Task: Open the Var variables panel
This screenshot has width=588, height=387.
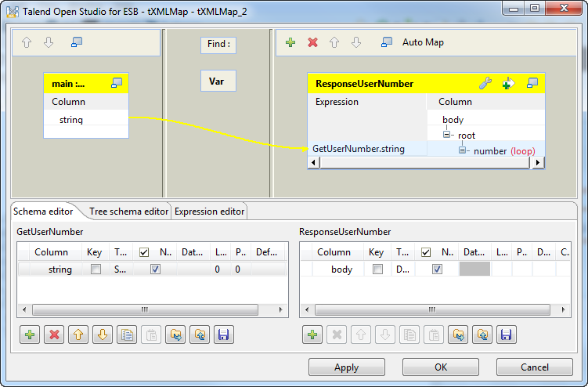Action: 218,81
